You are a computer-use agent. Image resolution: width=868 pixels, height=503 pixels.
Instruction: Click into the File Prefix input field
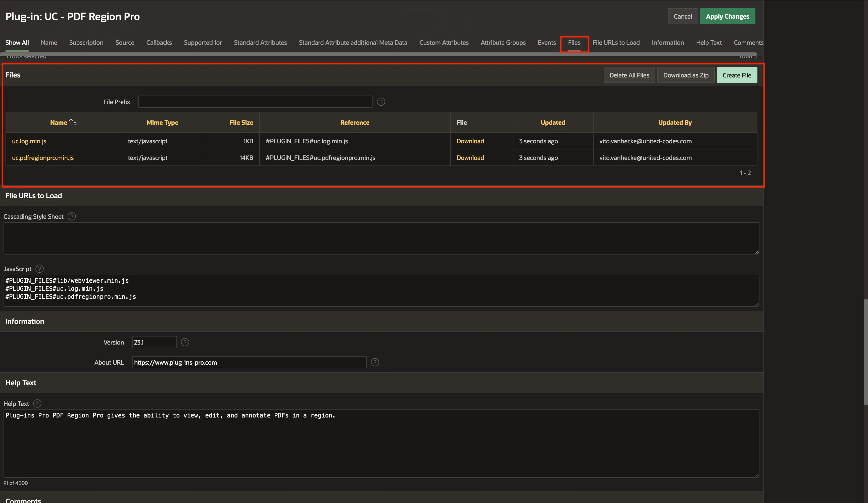click(x=255, y=102)
